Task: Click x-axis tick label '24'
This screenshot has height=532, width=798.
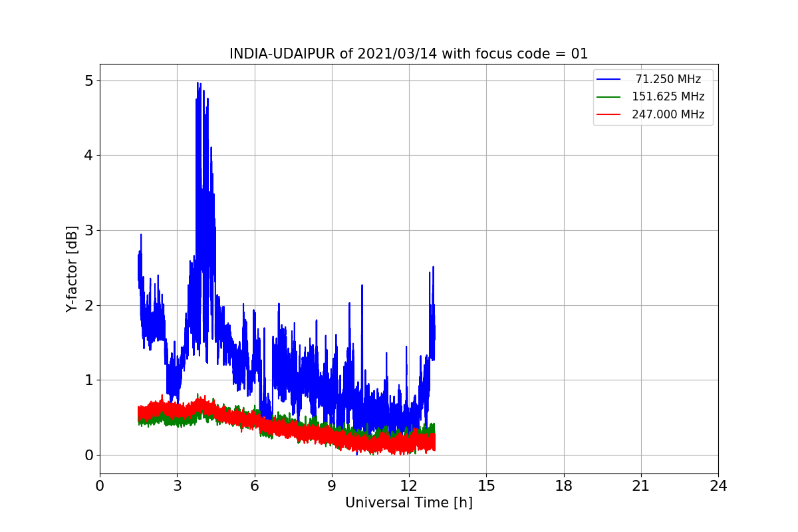Action: [718, 486]
